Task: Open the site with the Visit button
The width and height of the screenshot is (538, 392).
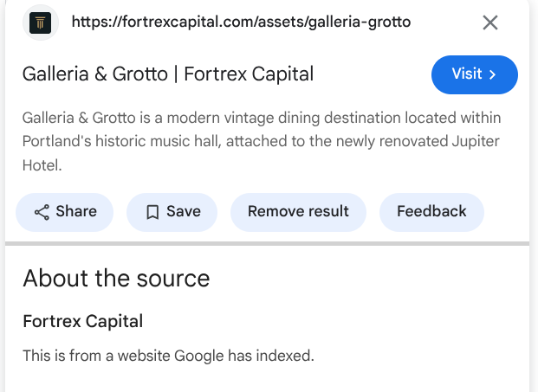Action: tap(475, 74)
